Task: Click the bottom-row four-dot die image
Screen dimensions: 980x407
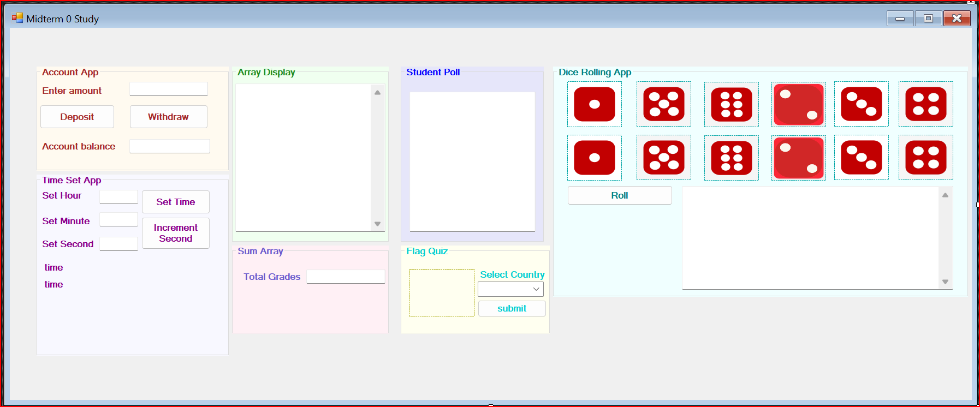Action: click(926, 158)
